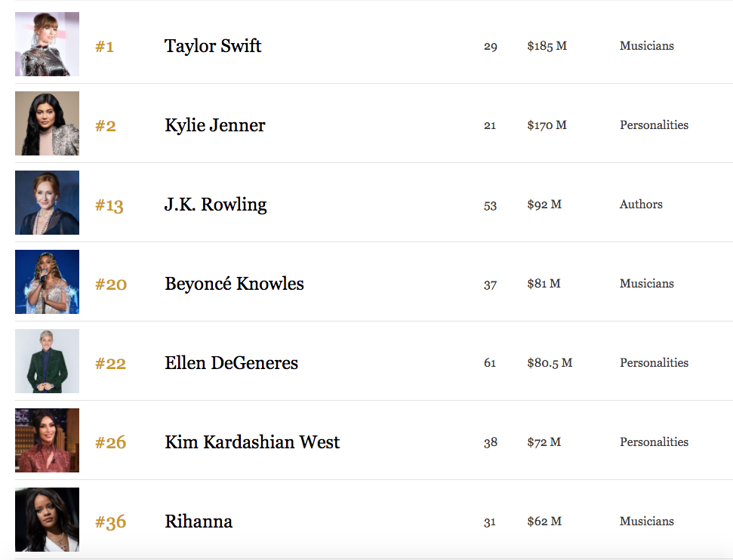The image size is (733, 560).
Task: Click the Rihanna name
Action: tap(199, 522)
